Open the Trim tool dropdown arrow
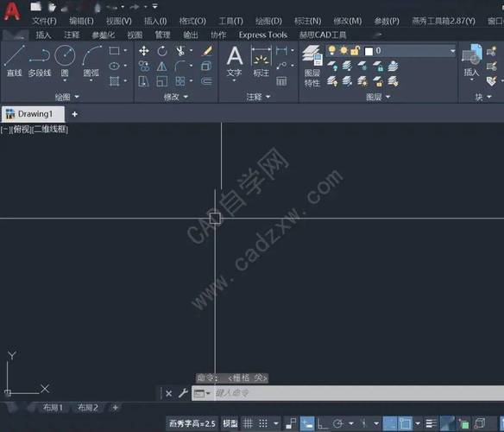Screen dimensions: 504x432 pyautogui.click(x=192, y=50)
